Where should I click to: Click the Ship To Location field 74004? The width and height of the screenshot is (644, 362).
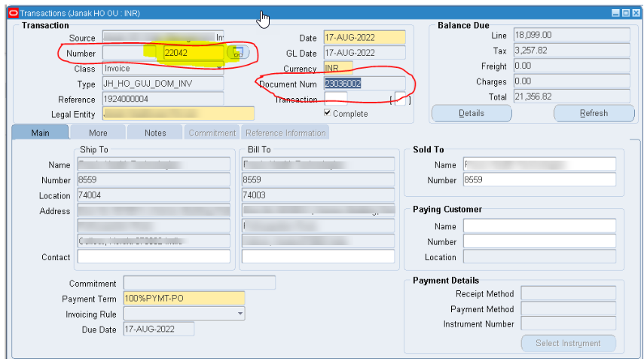point(154,195)
